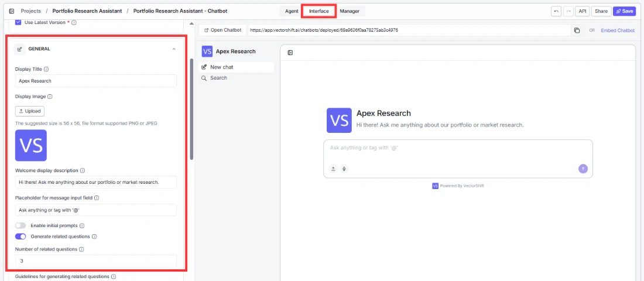Screen dimensions: 644x281
Task: Click the small VS logo by Powered By VectorShift
Action: [x=436, y=186]
